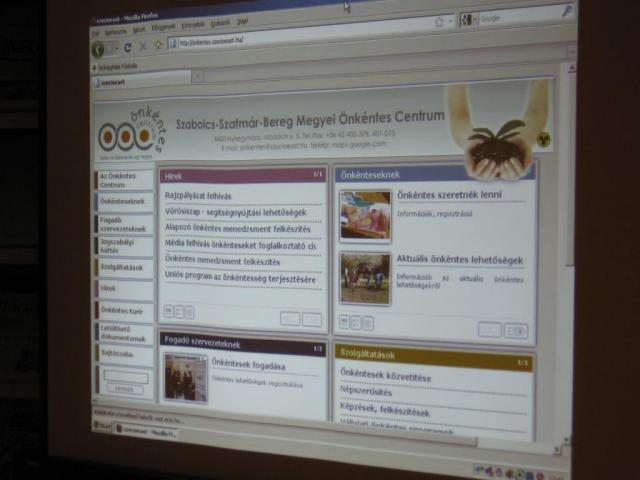Stop loading with the X toolbar icon
This screenshot has width=640, height=480.
coord(143,46)
